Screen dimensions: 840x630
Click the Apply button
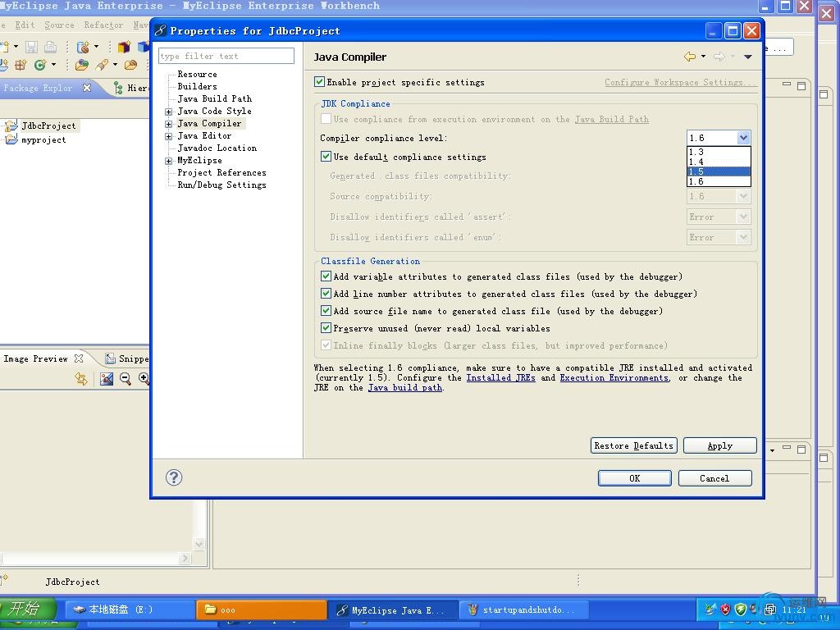(720, 445)
